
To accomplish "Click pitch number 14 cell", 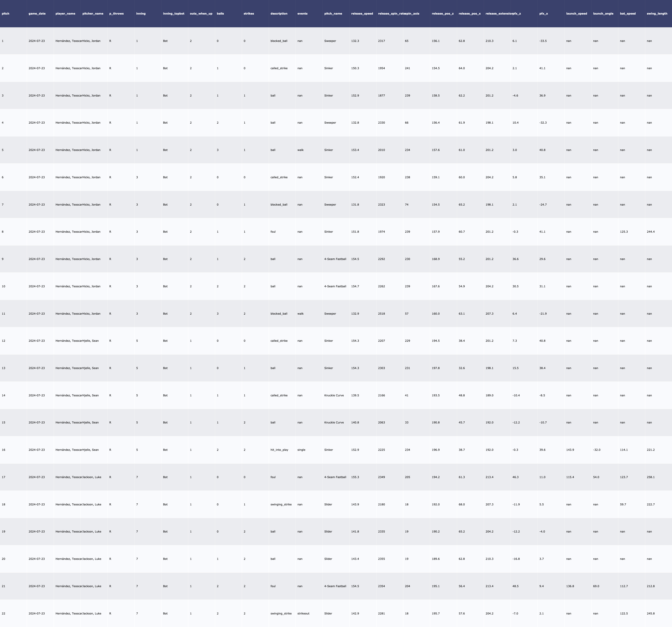I will [x=3, y=395].
